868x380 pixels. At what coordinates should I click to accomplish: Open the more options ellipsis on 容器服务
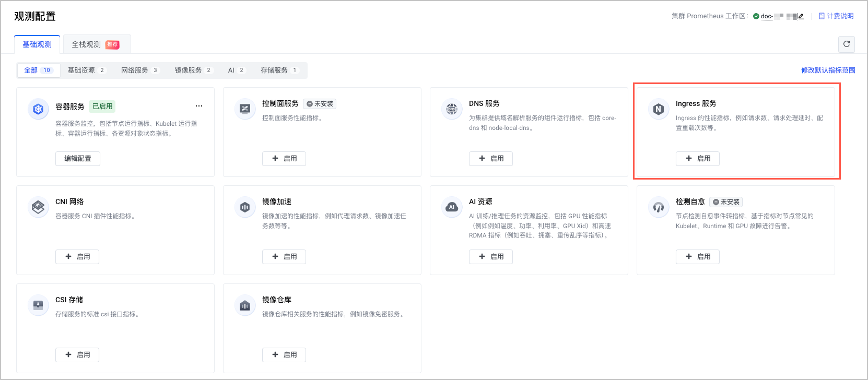(199, 106)
